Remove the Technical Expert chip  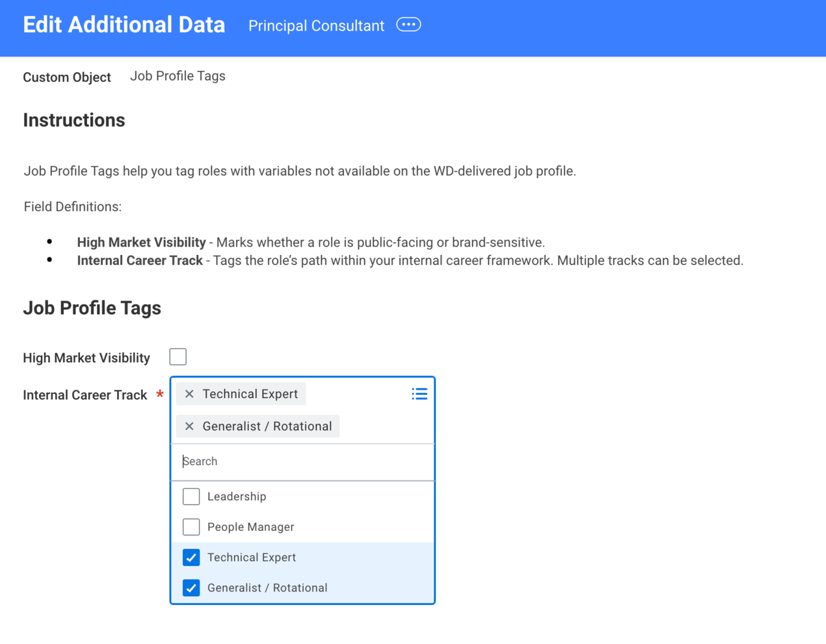click(189, 394)
